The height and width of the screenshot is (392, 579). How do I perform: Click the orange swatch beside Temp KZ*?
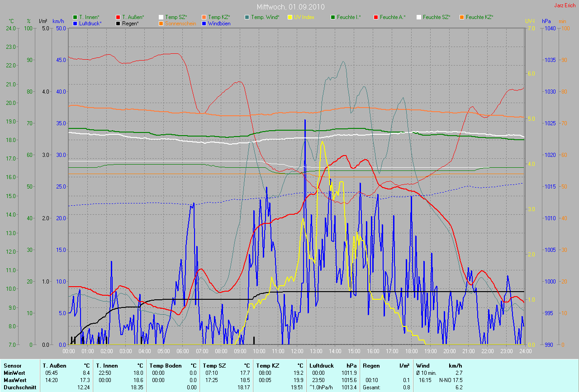point(204,17)
